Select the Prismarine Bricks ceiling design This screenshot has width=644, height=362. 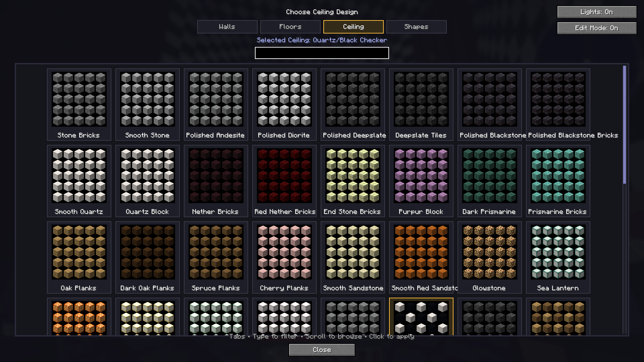pos(558,181)
